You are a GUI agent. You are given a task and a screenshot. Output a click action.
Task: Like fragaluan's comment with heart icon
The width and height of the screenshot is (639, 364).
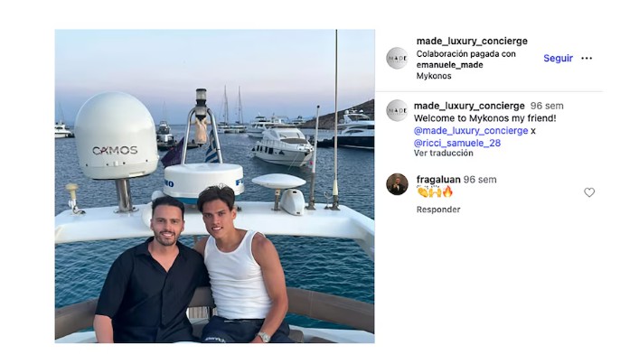coord(589,192)
